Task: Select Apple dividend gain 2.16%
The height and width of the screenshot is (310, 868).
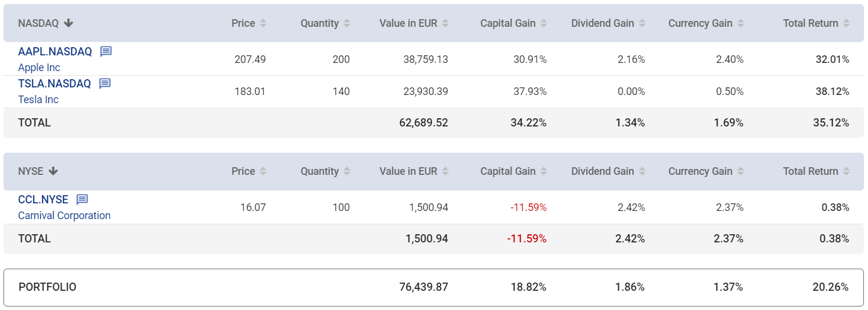Action: click(x=631, y=59)
